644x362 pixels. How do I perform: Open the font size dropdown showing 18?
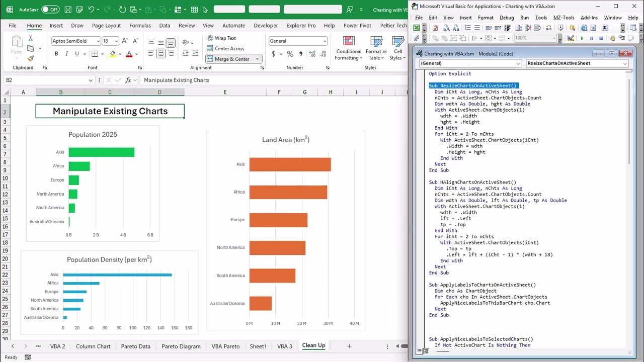click(x=116, y=41)
